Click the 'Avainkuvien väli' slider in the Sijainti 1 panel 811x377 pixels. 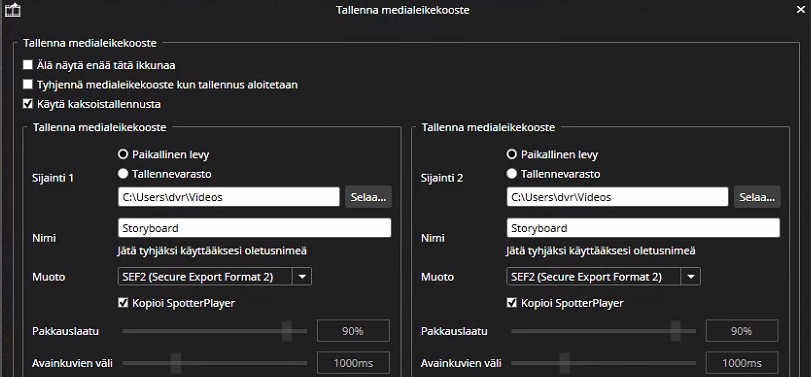[215, 363]
